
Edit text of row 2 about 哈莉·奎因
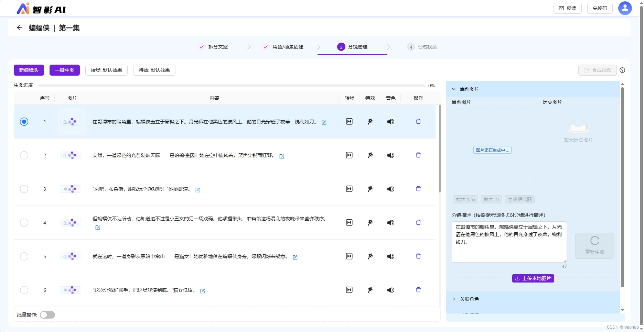click(x=282, y=156)
